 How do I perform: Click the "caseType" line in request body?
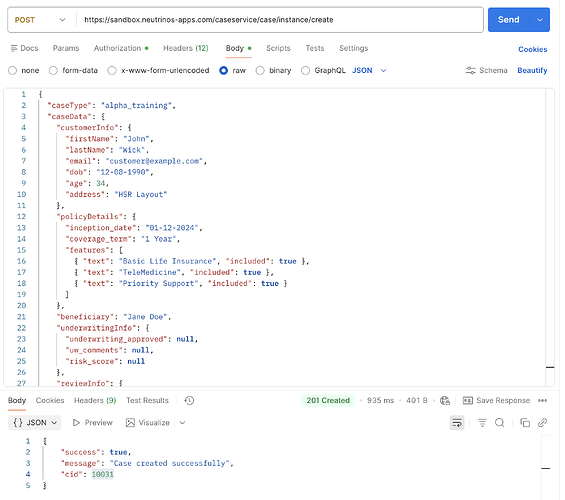point(111,106)
